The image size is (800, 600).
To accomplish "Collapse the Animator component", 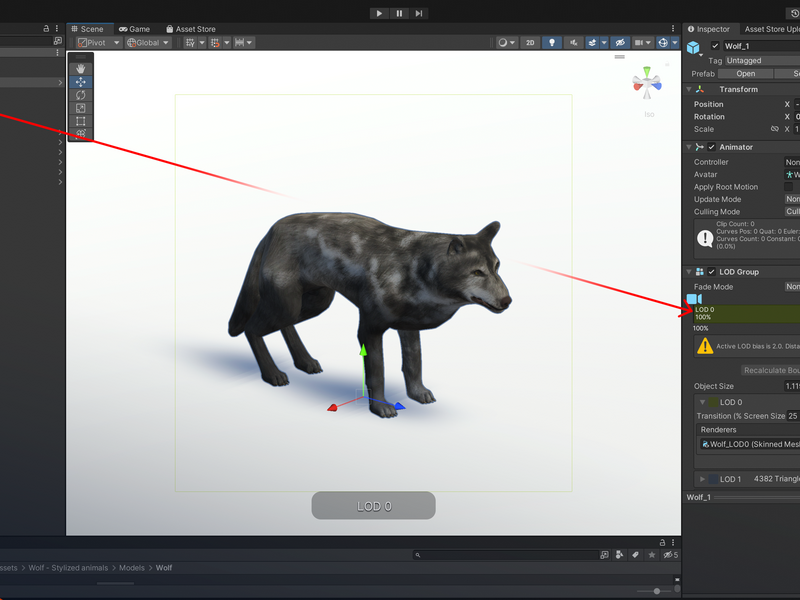I will [x=689, y=147].
